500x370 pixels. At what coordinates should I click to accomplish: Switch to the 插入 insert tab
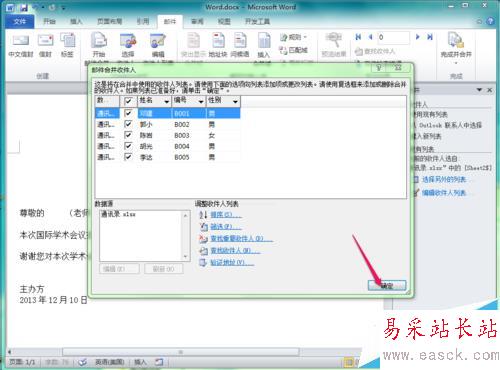(76, 22)
